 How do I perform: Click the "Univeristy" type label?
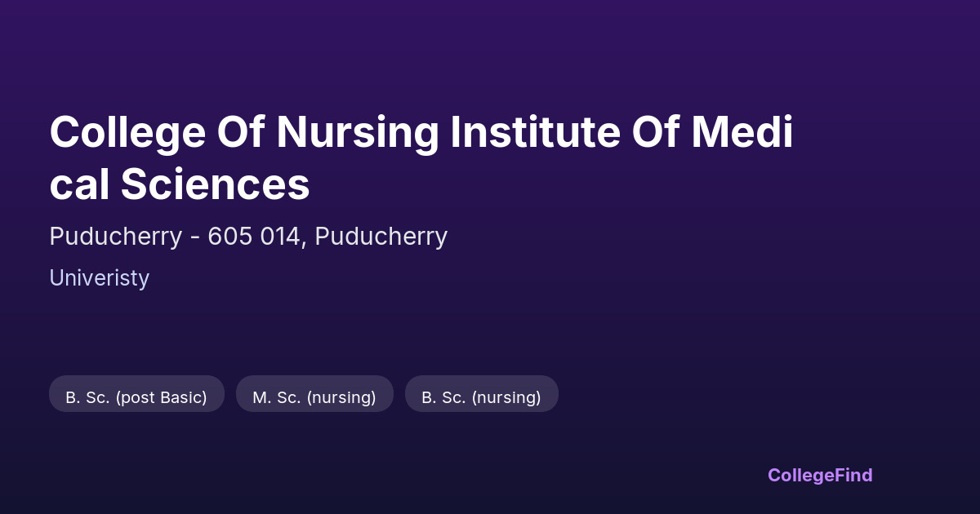[99, 278]
